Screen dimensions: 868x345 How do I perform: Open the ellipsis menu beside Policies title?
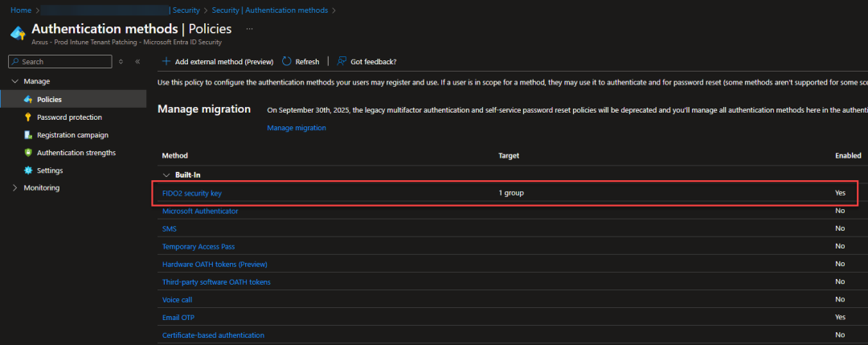tap(250, 29)
